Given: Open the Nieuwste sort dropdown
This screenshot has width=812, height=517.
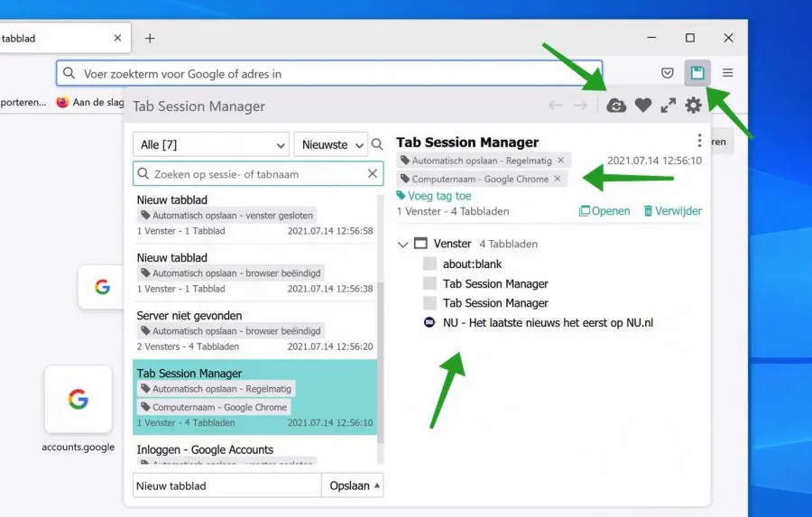Looking at the screenshot, I should pos(331,144).
